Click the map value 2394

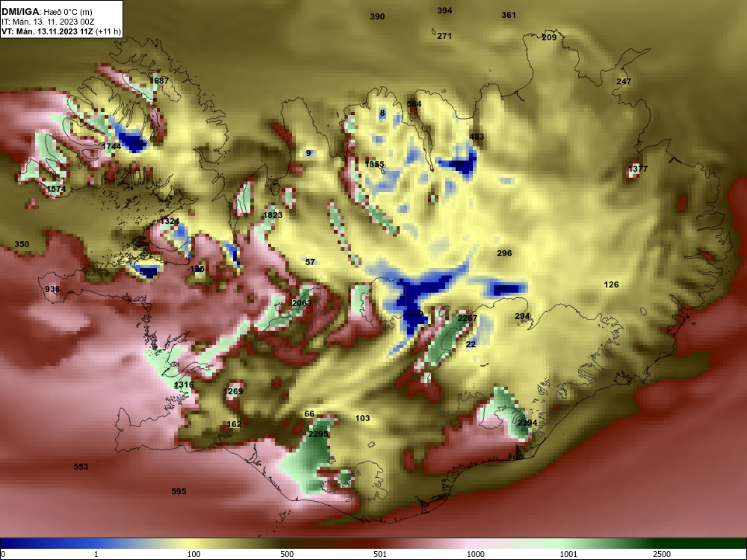[x=527, y=423]
